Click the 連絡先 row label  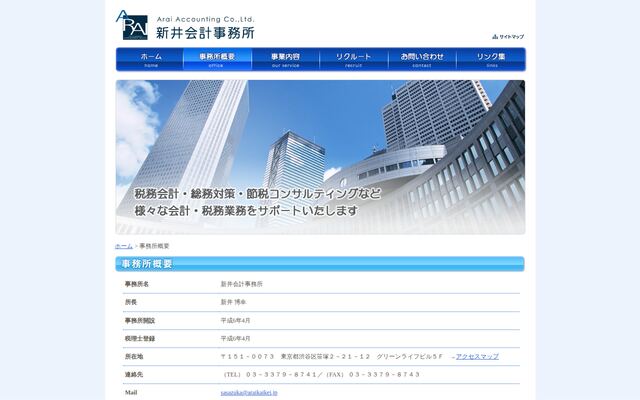coord(134,375)
